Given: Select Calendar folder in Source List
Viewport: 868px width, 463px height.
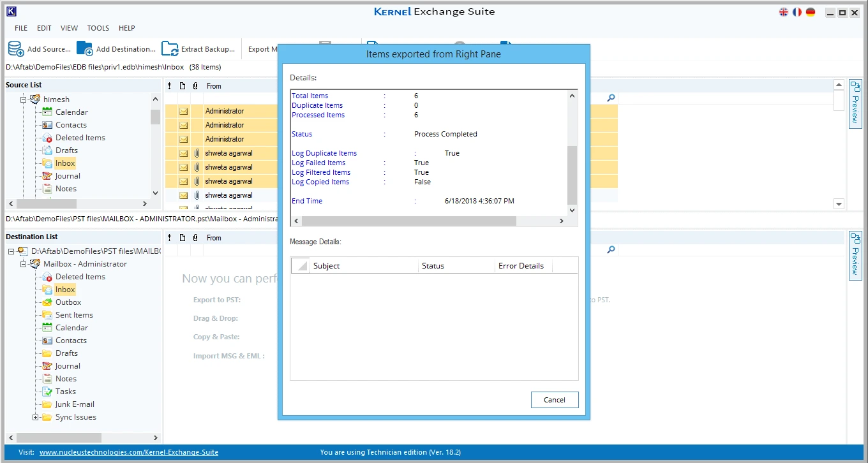Looking at the screenshot, I should click(x=71, y=112).
